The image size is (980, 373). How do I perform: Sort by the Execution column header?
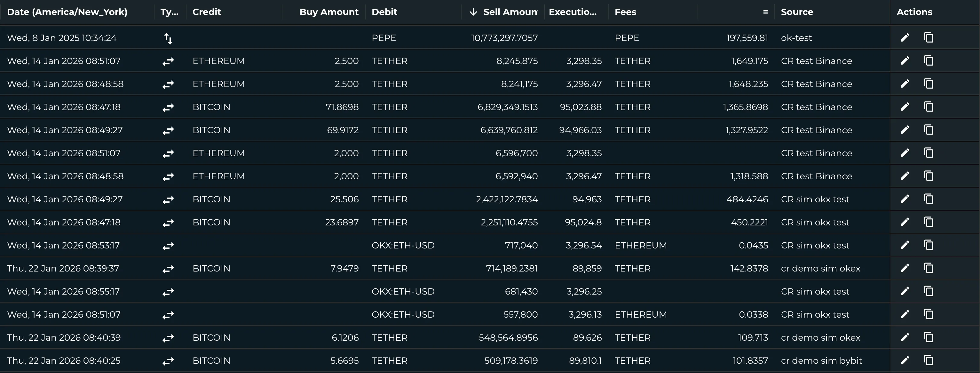pos(573,12)
